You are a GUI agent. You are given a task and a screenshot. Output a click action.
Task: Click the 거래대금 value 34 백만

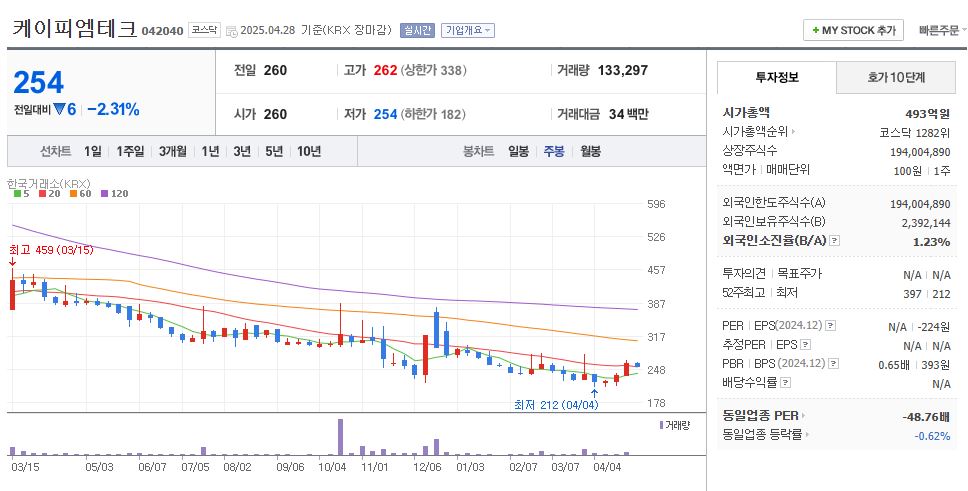click(628, 114)
